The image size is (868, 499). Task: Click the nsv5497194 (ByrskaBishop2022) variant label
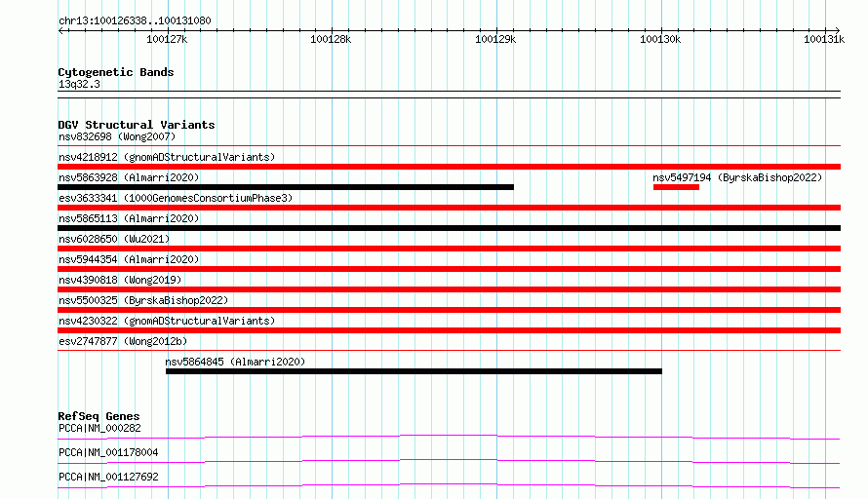tap(737, 177)
